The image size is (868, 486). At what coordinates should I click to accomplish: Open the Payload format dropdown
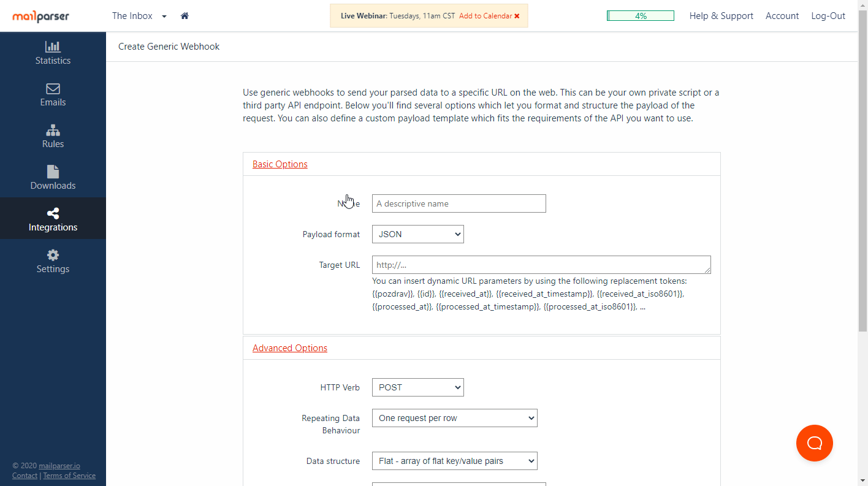pyautogui.click(x=418, y=234)
